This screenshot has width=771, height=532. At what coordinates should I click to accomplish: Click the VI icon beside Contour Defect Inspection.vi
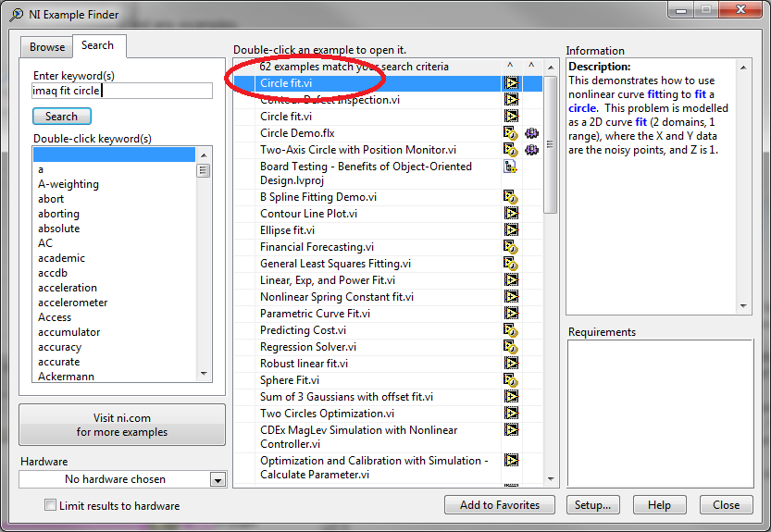(511, 100)
